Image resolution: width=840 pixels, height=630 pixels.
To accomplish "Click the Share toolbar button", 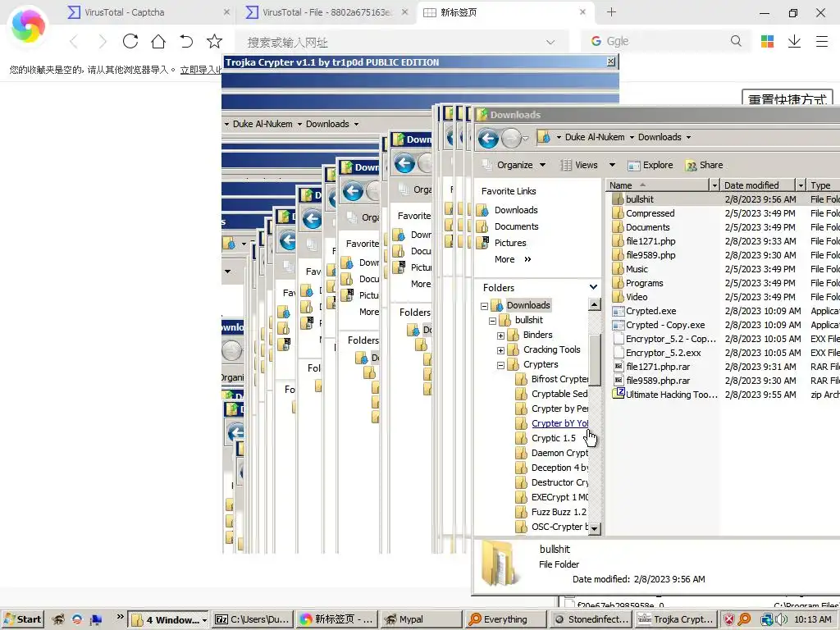I will coord(705,165).
